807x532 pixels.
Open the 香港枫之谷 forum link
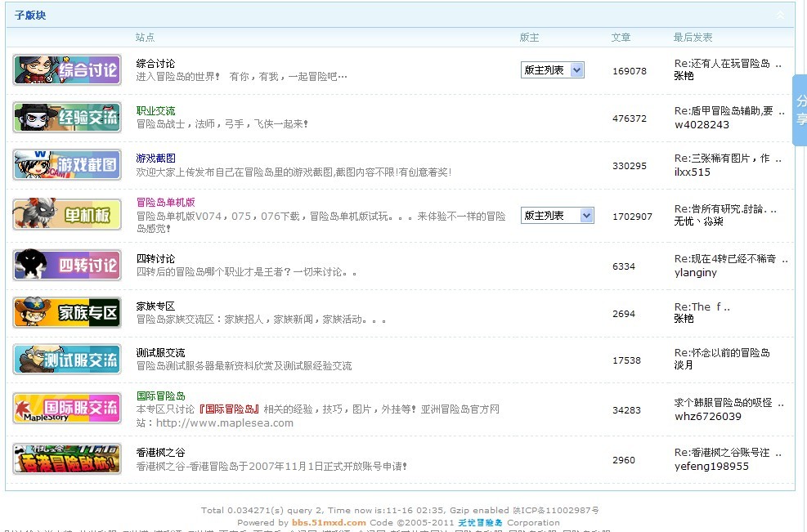click(161, 452)
